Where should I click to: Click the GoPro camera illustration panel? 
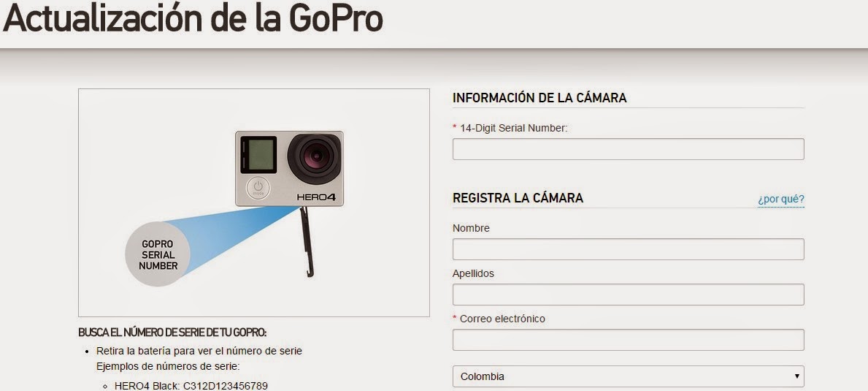(x=253, y=202)
